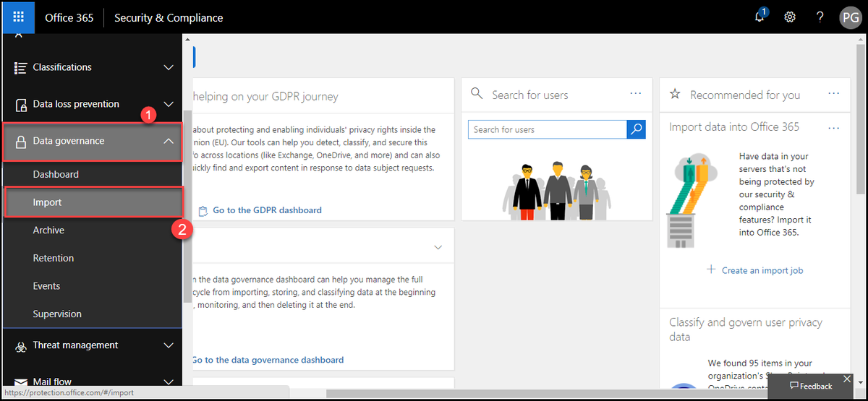
Task: Open the Recommended for you ellipsis menu
Action: (x=833, y=94)
